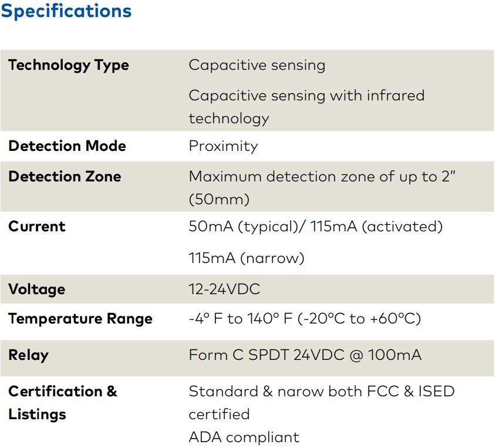
Task: Click the Detection Mode label
Action: click(67, 146)
